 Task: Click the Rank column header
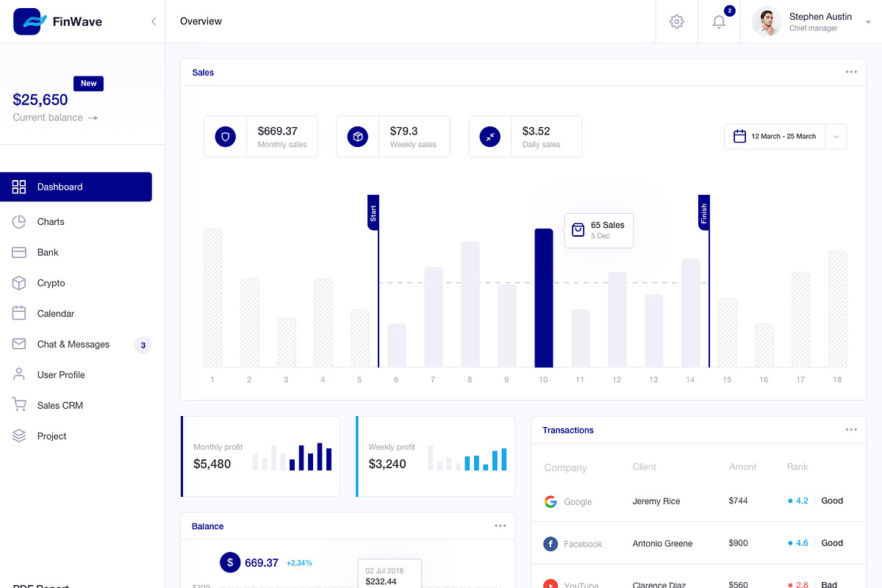point(797,467)
